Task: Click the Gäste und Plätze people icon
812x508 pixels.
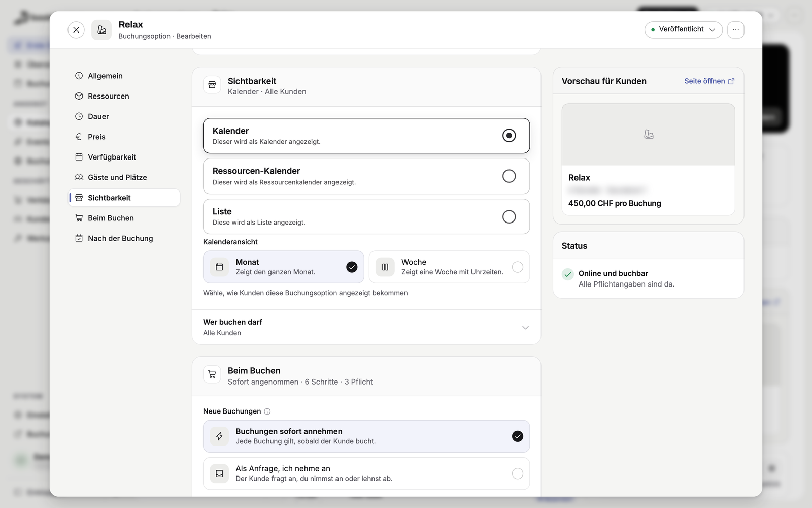Action: 79,177
